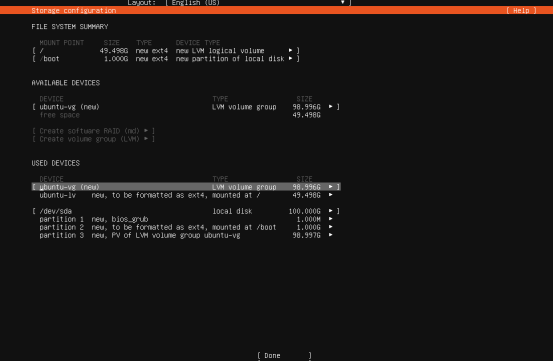The image size is (554, 362).
Task: Click the 100.000G size of /dev/sda
Action: [305, 211]
